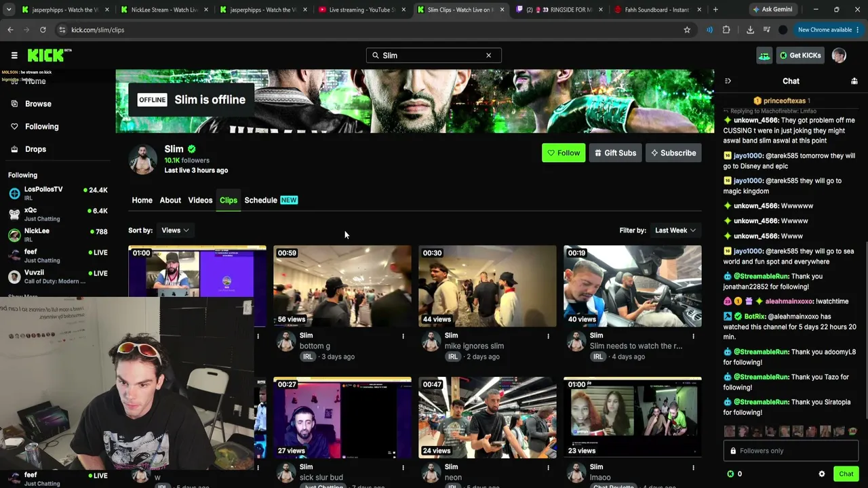868x488 pixels.
Task: View site information icon in address bar
Action: tap(62, 30)
